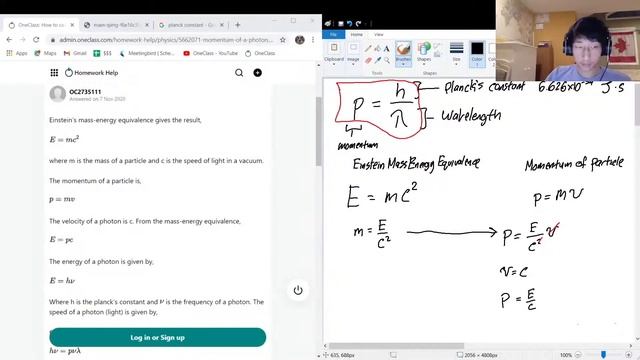Viewport: 640px width, 360px height.
Task: Click the Brushes tool icon
Action: click(403, 49)
